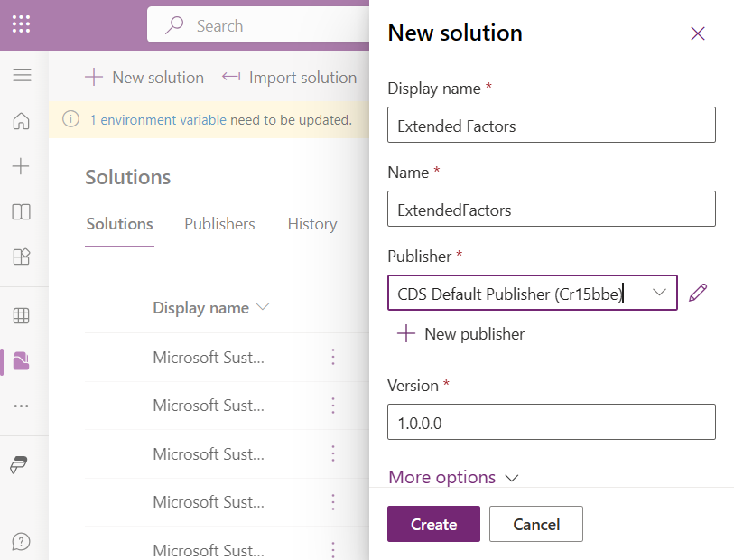Switch to the Publishers tab
The image size is (734, 560).
[x=219, y=224]
